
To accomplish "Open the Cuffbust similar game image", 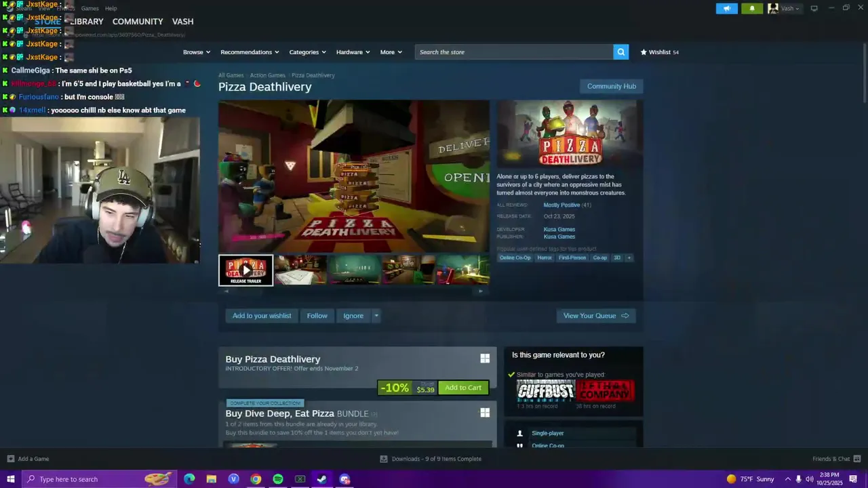I will [x=545, y=390].
